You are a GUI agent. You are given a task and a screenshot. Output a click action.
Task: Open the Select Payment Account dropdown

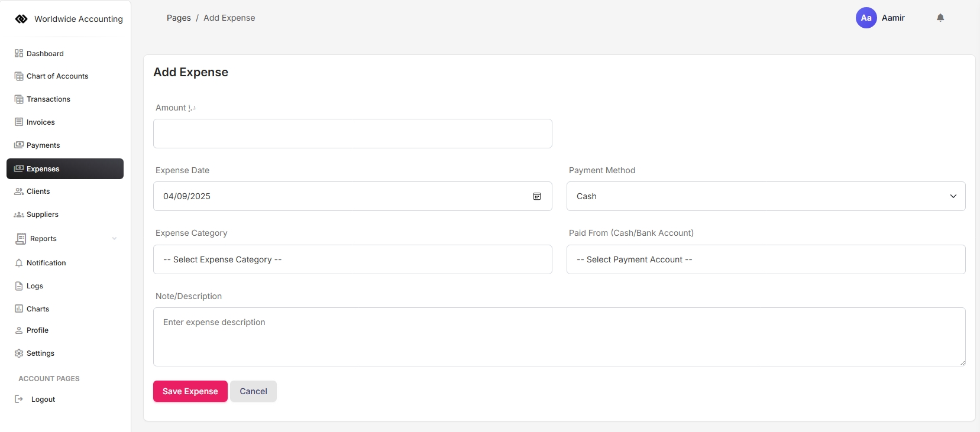pyautogui.click(x=765, y=259)
